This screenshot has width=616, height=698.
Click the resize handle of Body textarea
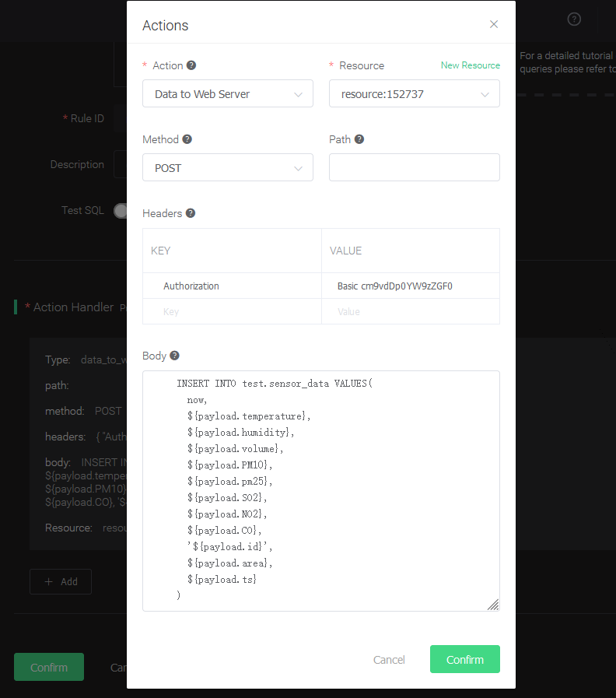coord(492,605)
